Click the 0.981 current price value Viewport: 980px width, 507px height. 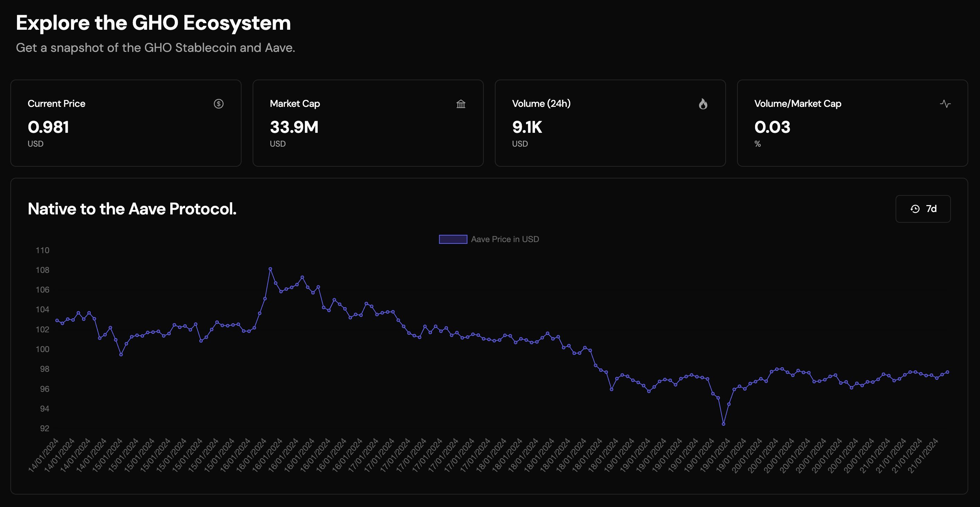(48, 127)
